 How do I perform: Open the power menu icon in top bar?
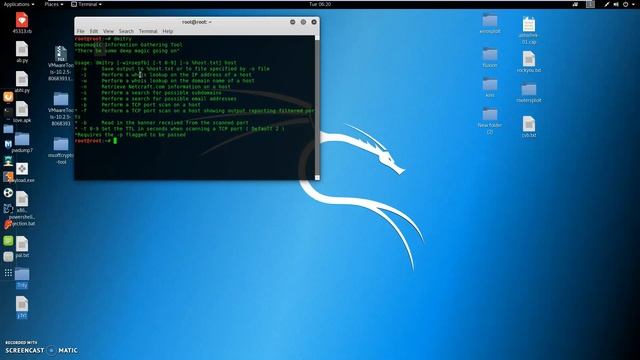[x=625, y=4]
